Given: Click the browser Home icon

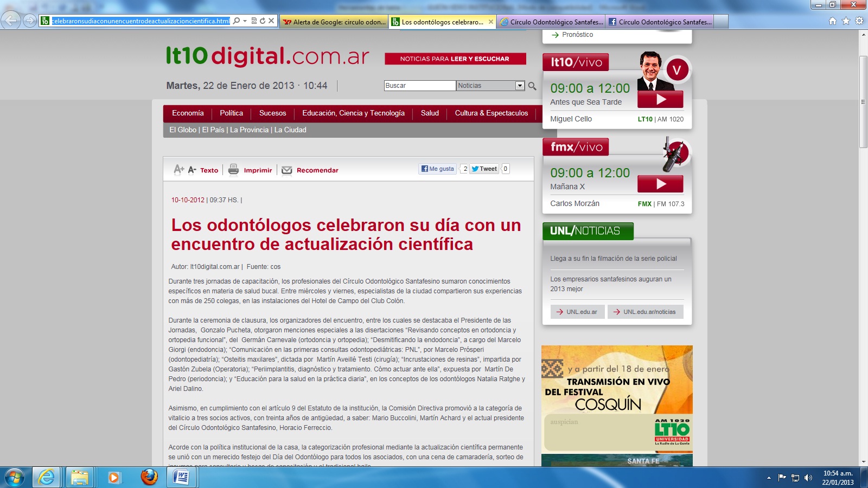Looking at the screenshot, I should pos(832,21).
